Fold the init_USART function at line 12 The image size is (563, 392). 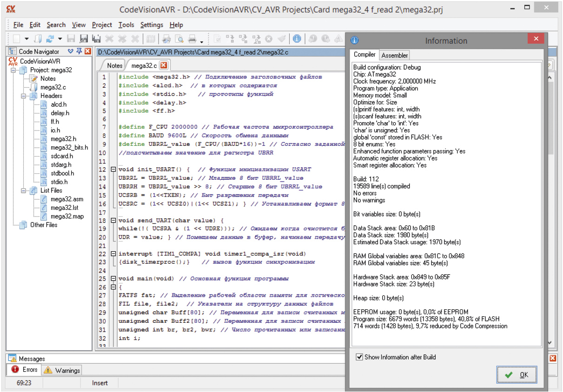pos(113,170)
